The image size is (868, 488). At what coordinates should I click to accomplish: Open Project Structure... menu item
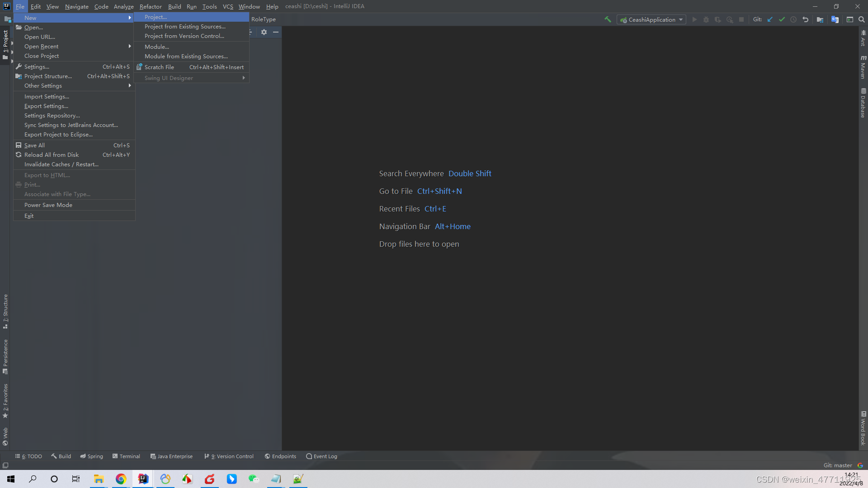(74, 76)
